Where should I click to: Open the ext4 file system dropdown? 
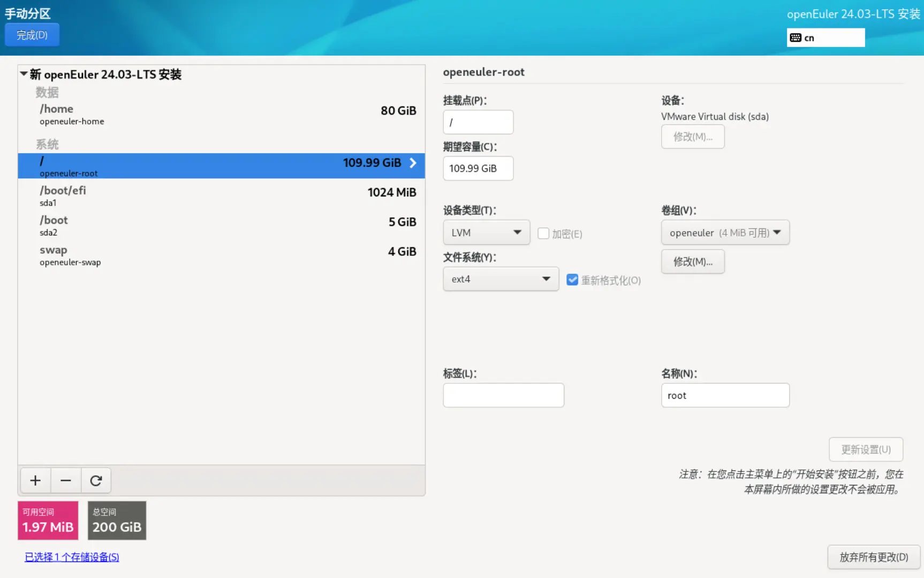(x=501, y=279)
